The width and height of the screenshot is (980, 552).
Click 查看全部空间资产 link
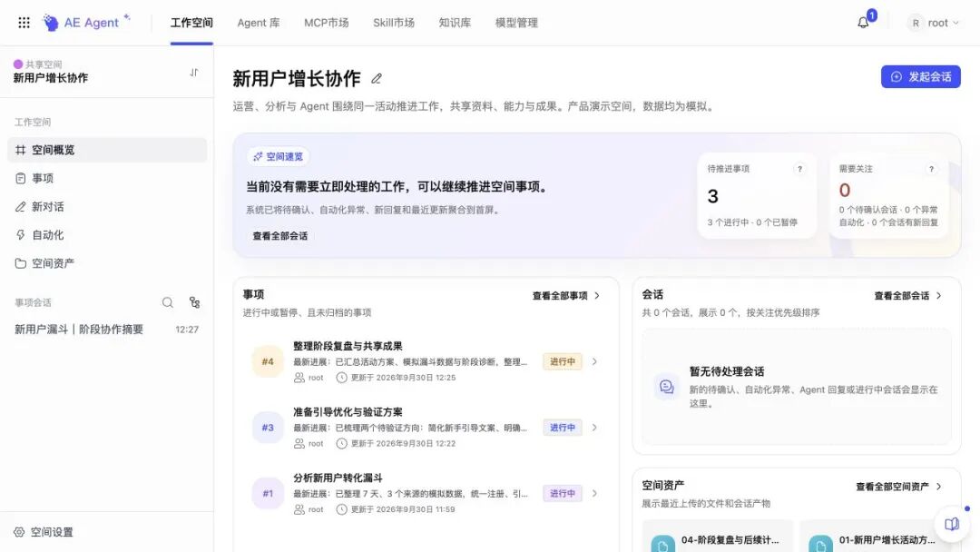[893, 487]
